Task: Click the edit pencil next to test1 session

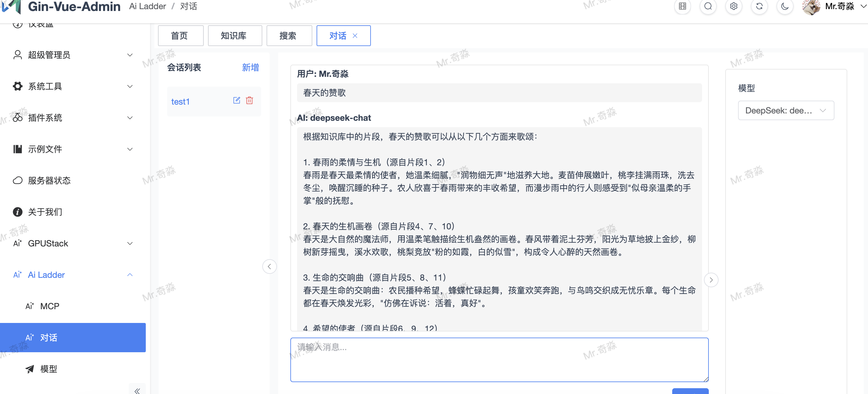Action: (x=237, y=100)
